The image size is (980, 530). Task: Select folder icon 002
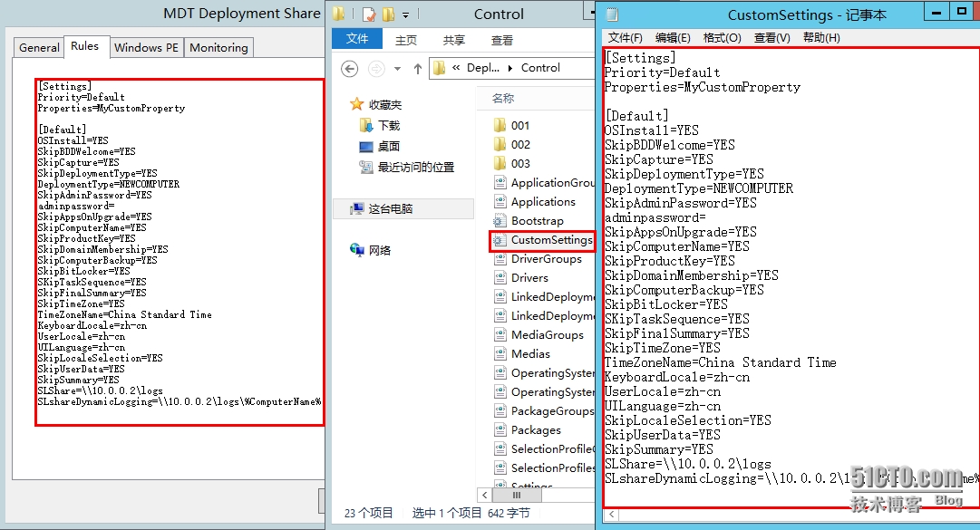(500, 144)
